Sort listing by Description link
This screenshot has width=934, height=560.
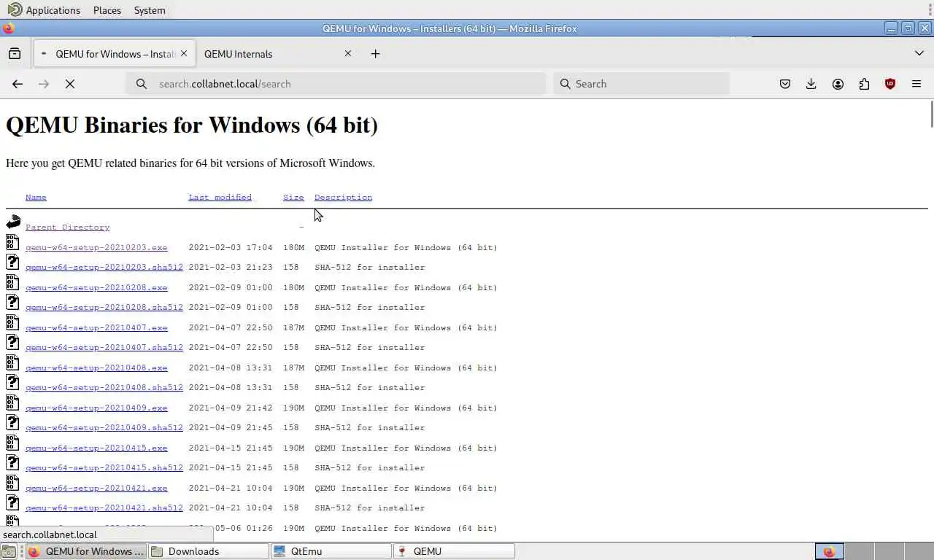coord(343,198)
